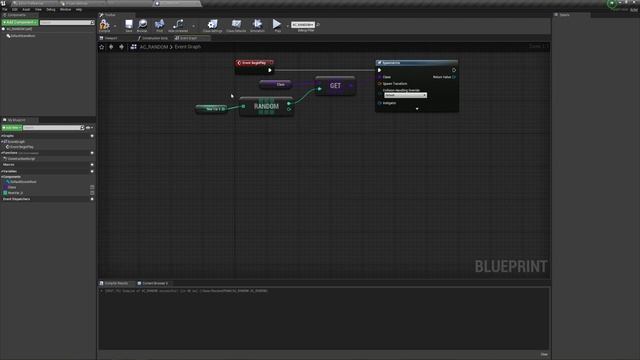This screenshot has height=360, width=640.
Task: Open Compile options dropdown arrow
Action: pyautogui.click(x=115, y=26)
